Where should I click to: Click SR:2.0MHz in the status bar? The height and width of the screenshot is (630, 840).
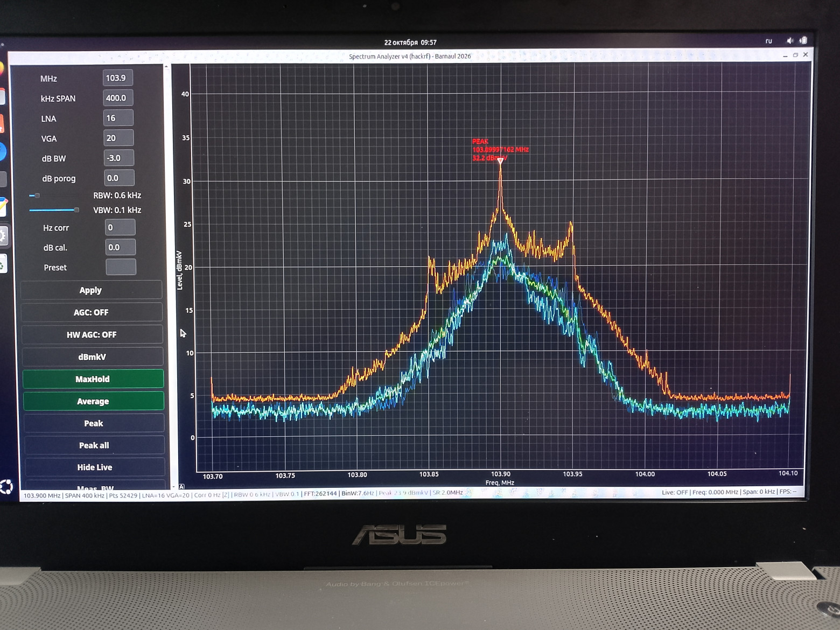pyautogui.click(x=448, y=492)
